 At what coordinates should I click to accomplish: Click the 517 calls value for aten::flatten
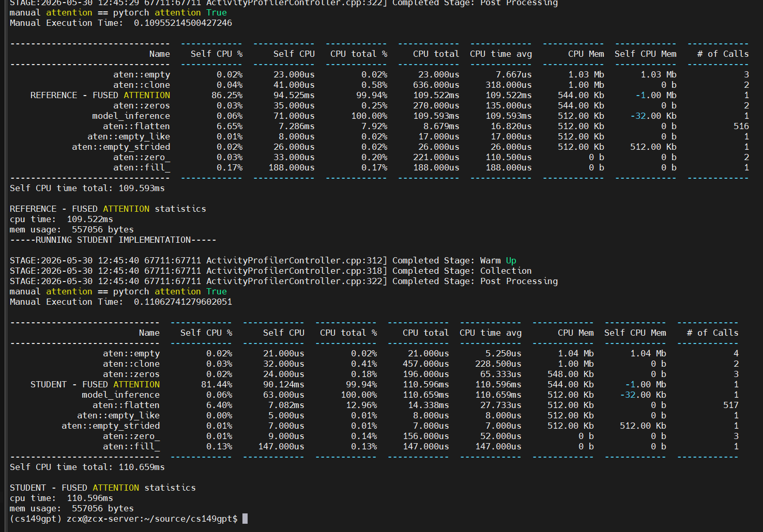pyautogui.click(x=731, y=405)
